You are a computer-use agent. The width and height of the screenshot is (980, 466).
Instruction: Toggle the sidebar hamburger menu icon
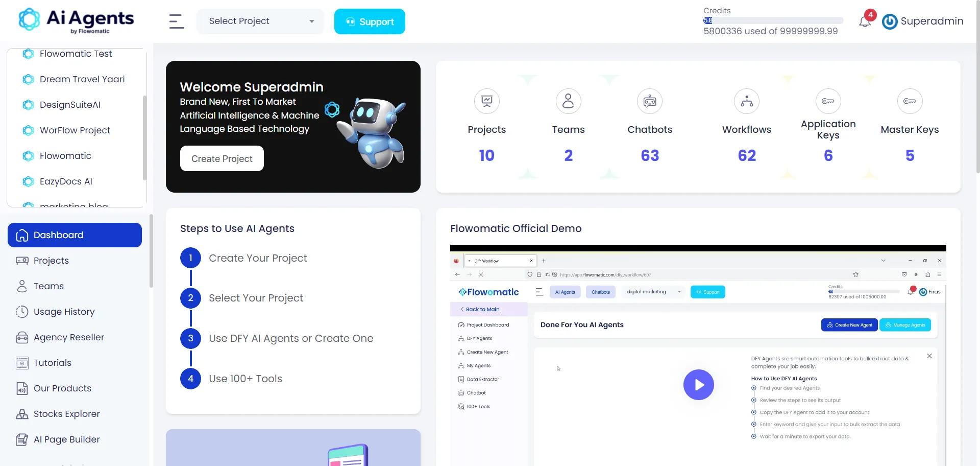pos(177,21)
